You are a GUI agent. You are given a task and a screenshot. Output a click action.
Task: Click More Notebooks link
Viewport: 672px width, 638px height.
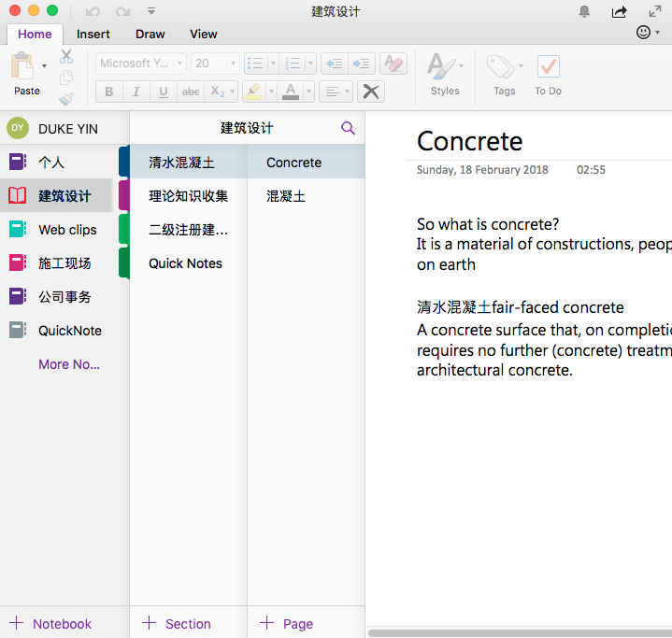click(68, 364)
